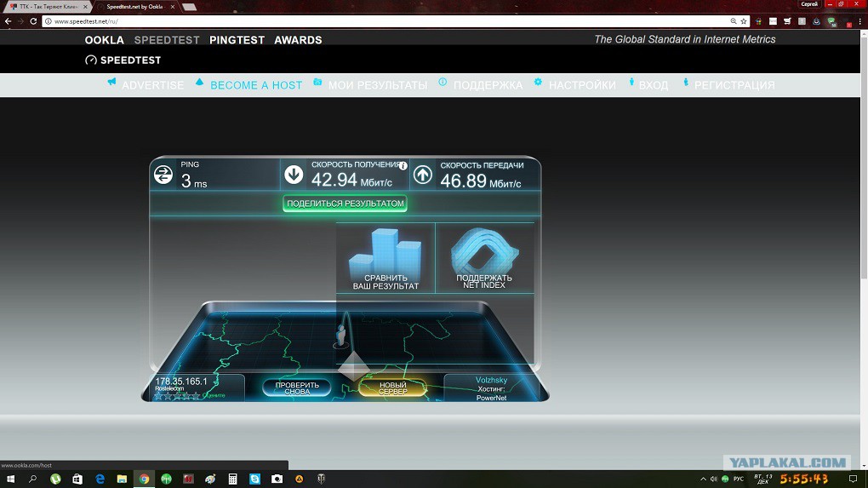The height and width of the screenshot is (488, 868).
Task: Click the volume speaker tray icon
Action: [714, 479]
